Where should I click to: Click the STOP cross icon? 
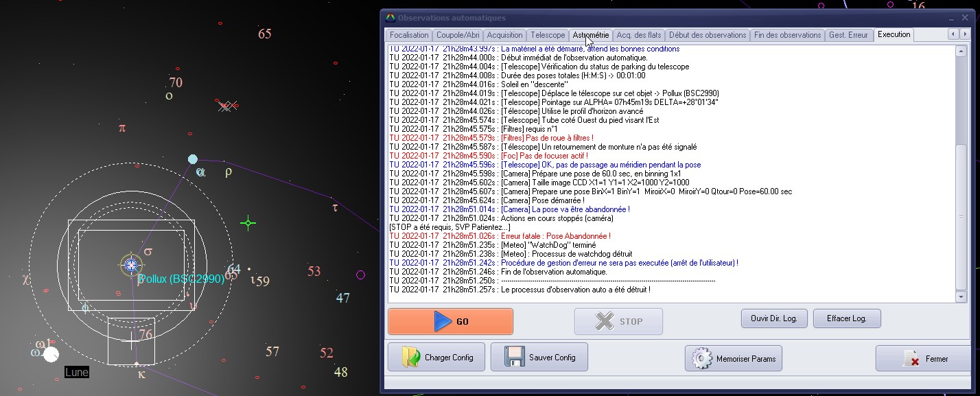pyautogui.click(x=605, y=321)
